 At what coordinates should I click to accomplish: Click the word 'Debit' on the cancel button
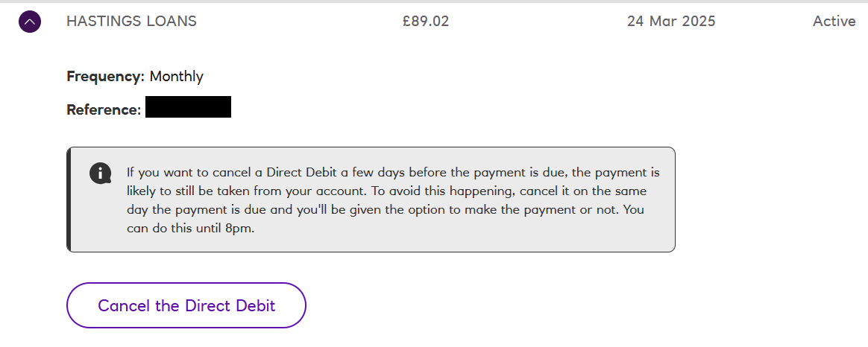pos(256,305)
